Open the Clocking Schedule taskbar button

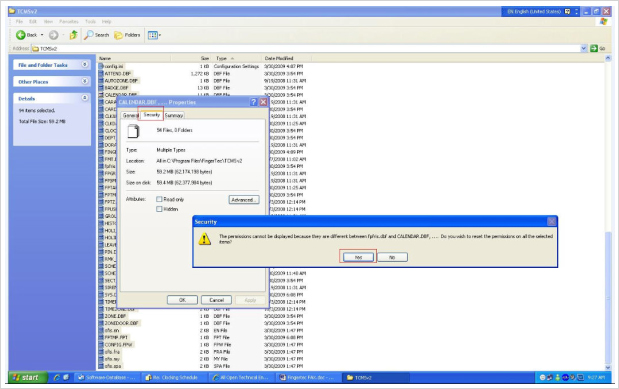[174, 378]
